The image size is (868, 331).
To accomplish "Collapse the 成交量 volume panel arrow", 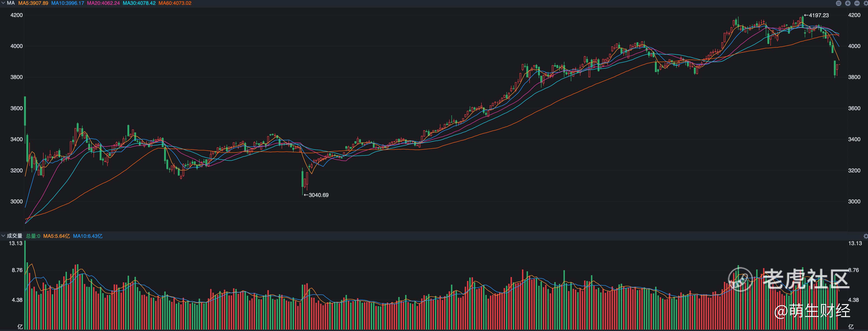I will (x=3, y=236).
